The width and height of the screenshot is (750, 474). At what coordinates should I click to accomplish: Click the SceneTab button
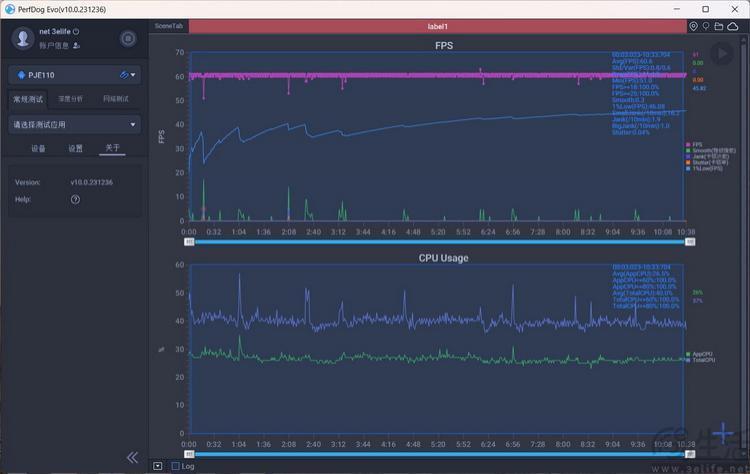click(168, 26)
